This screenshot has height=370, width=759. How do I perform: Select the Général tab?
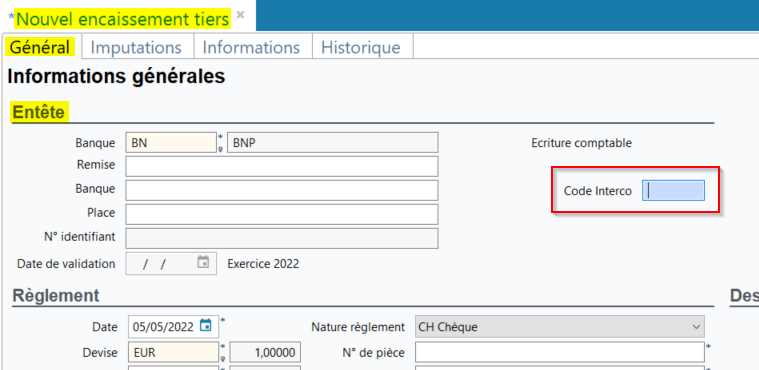(x=40, y=47)
